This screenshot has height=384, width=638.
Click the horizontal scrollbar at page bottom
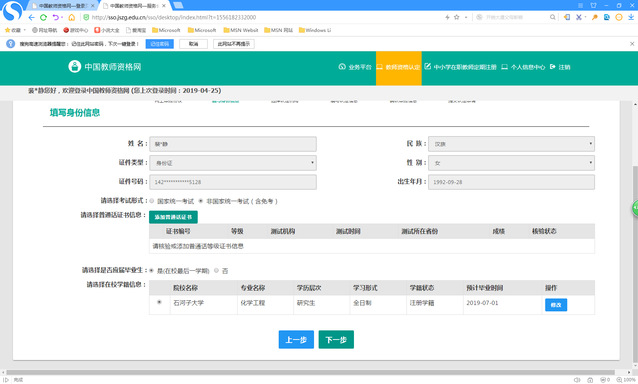310,372
